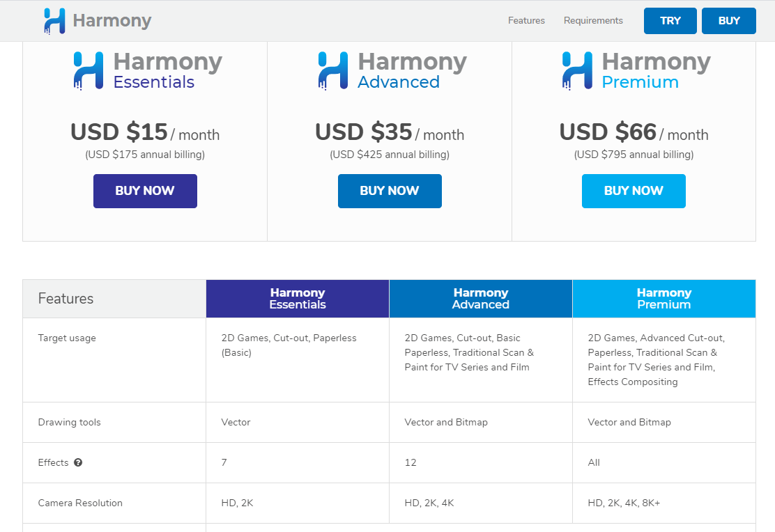
Task: Click the BUY button in header
Action: coord(729,21)
